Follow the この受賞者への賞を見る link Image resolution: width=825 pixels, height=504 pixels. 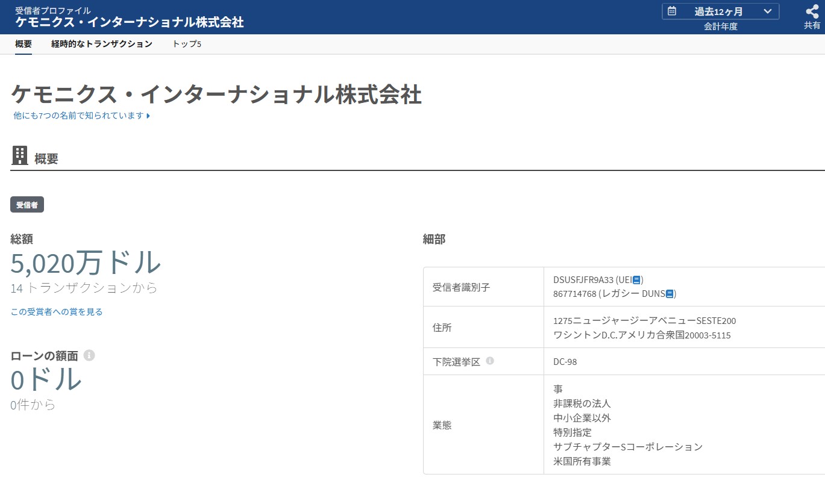[57, 312]
